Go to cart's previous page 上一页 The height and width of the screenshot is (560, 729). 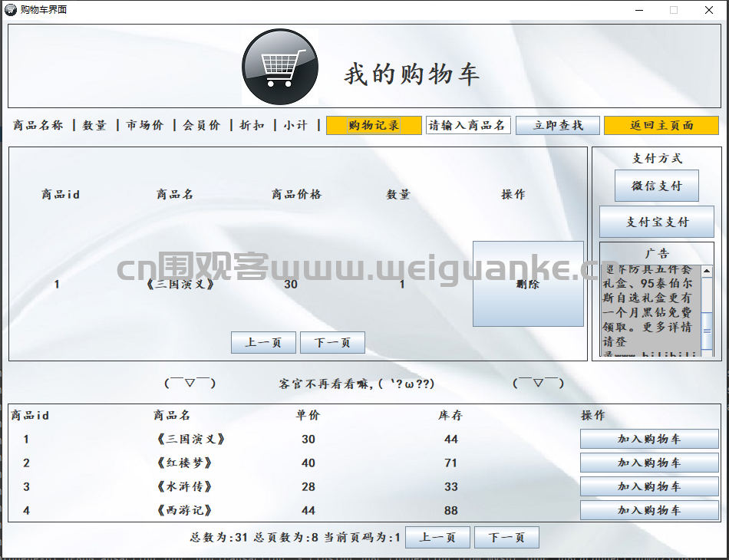point(263,342)
